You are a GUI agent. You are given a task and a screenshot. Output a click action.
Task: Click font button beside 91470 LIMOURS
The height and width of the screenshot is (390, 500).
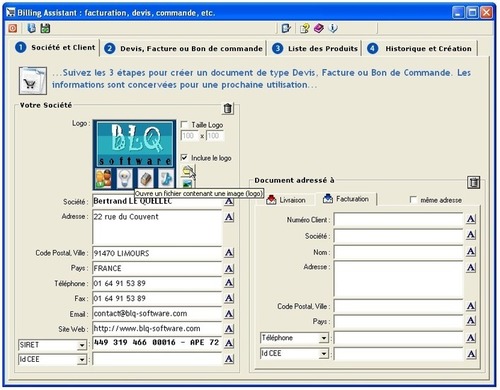[229, 253]
